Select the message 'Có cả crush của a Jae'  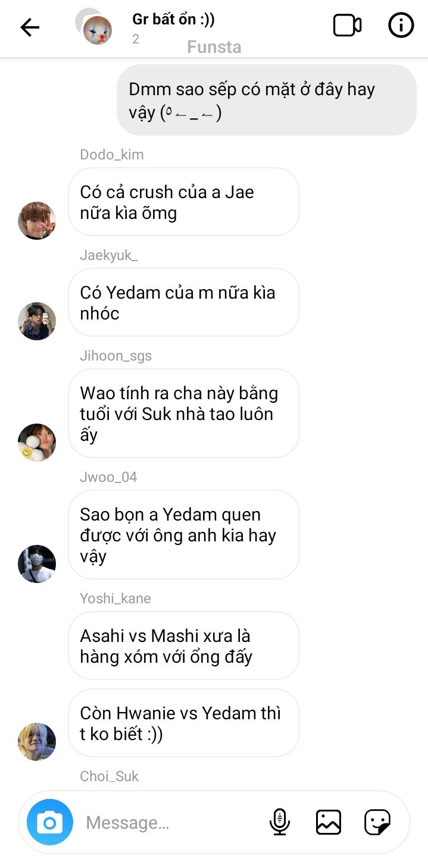tap(183, 202)
